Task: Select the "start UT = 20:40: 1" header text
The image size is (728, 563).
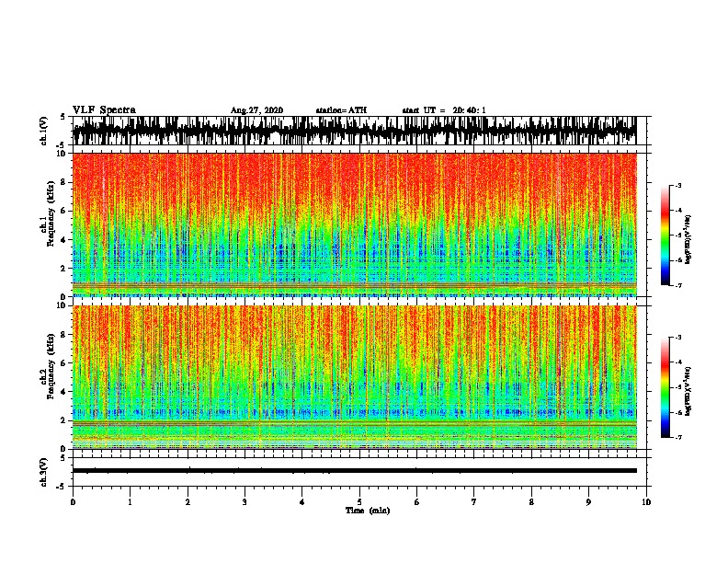Action: coord(444,110)
